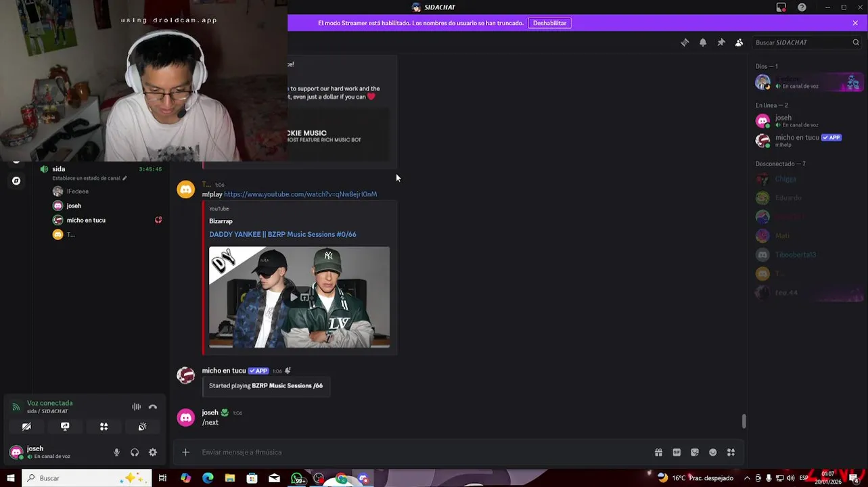This screenshot has width=868, height=487.
Task: Share your screen
Action: [x=65, y=427]
